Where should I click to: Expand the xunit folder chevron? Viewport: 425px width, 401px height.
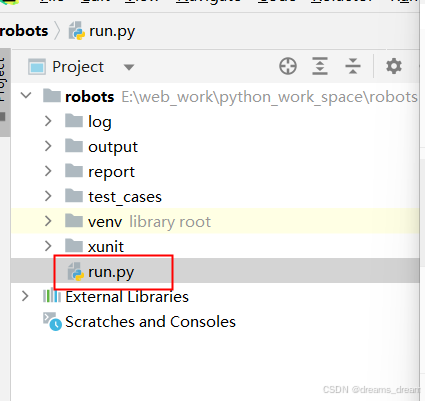48,246
